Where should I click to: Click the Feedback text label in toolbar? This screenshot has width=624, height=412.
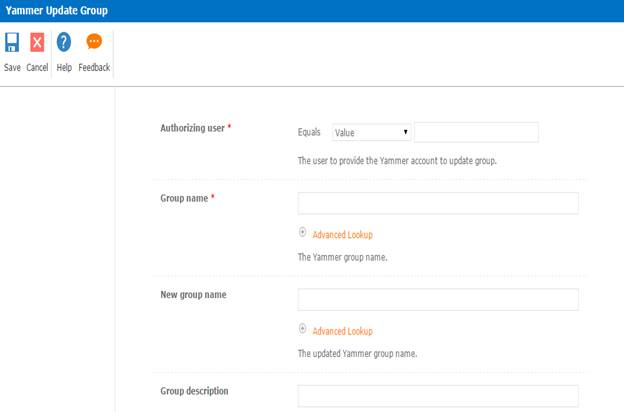[94, 68]
